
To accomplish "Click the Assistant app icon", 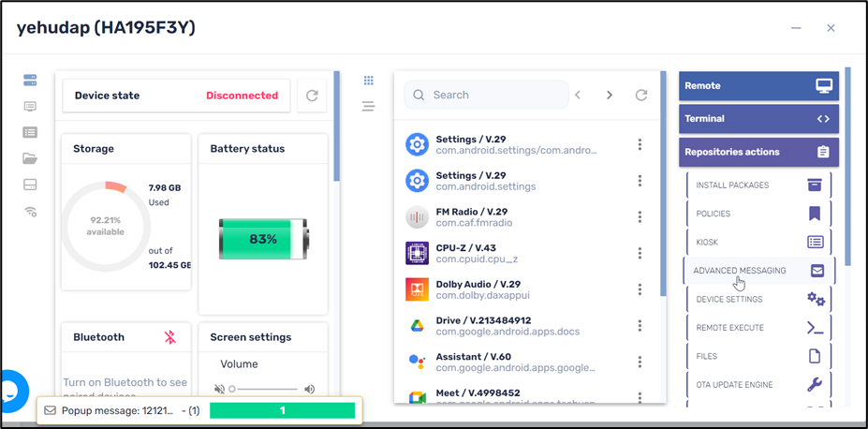I will click(417, 362).
